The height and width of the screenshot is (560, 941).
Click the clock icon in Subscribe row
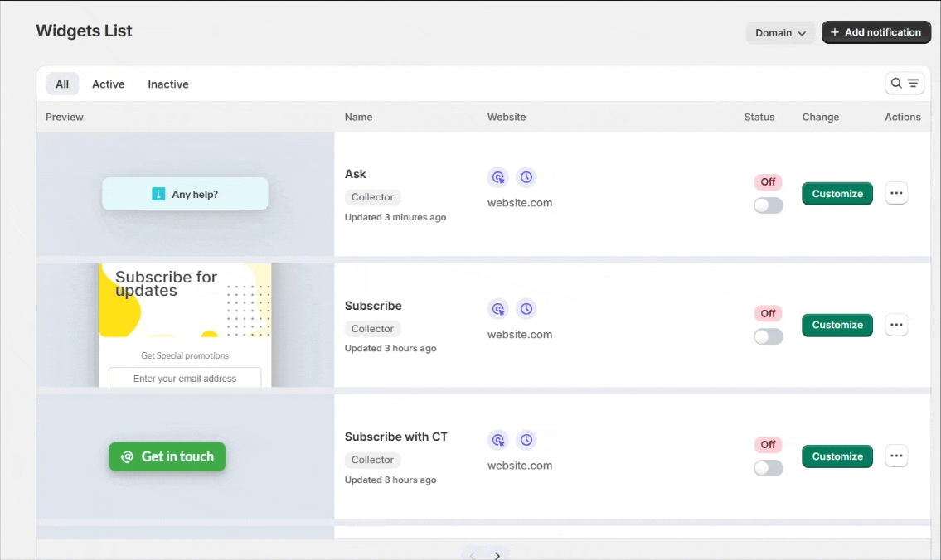(x=526, y=309)
